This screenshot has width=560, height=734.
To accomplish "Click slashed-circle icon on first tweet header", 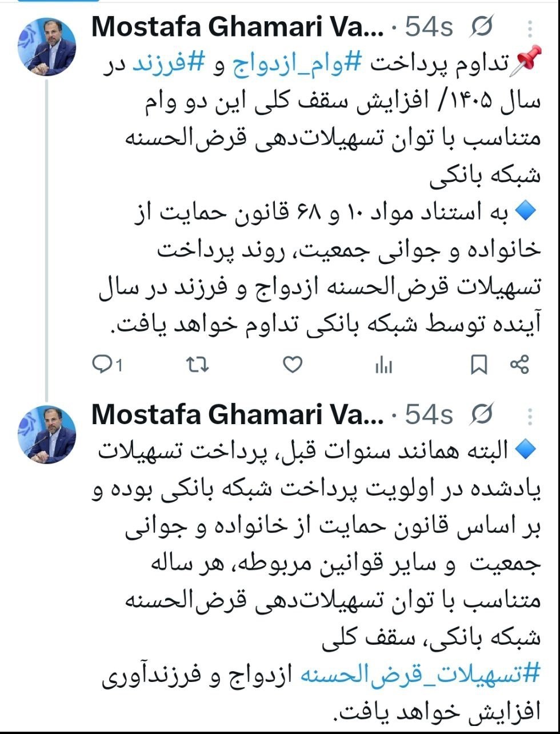I will point(481,27).
